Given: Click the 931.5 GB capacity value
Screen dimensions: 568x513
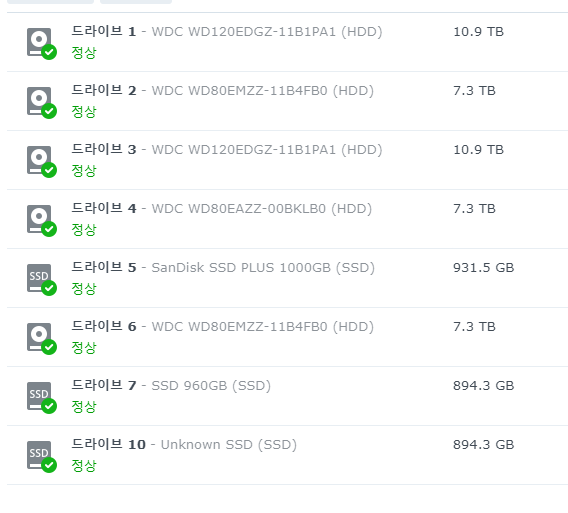Looking at the screenshot, I should point(484,268).
